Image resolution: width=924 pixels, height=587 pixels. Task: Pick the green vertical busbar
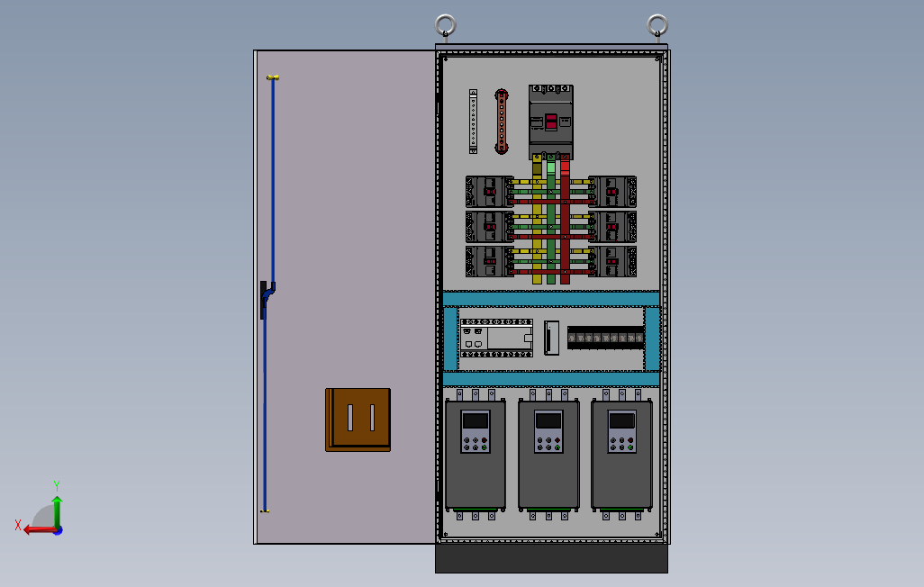coord(551,221)
